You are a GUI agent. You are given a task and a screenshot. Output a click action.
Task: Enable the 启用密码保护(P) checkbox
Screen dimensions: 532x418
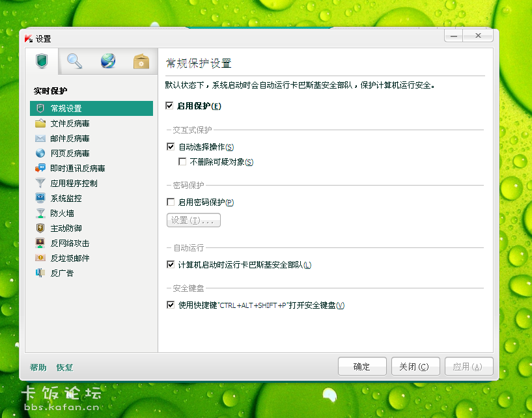coord(171,202)
